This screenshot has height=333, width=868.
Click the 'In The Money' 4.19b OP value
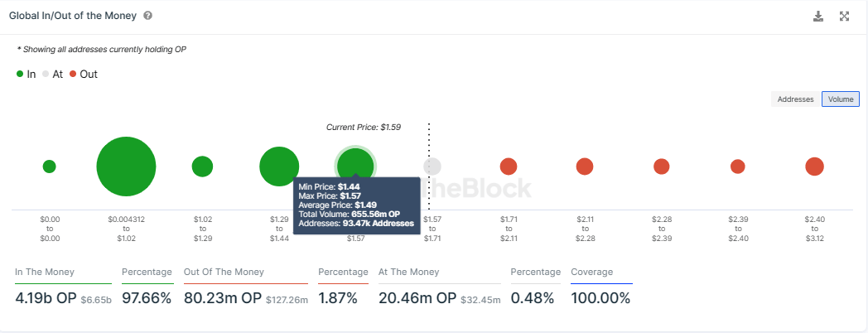[x=45, y=298]
